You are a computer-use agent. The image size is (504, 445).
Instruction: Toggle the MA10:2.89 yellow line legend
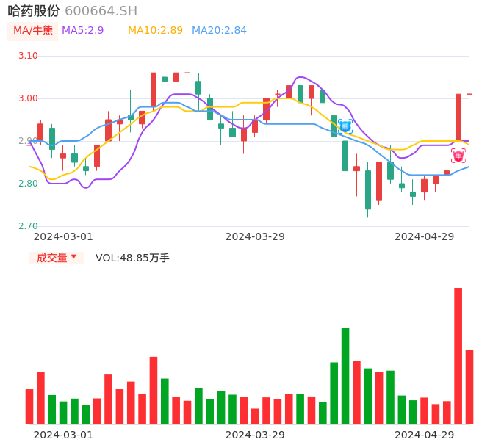tap(155, 30)
